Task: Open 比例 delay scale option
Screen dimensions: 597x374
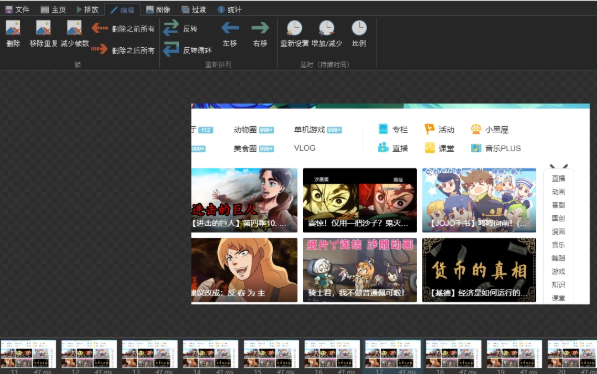Action: (x=359, y=34)
